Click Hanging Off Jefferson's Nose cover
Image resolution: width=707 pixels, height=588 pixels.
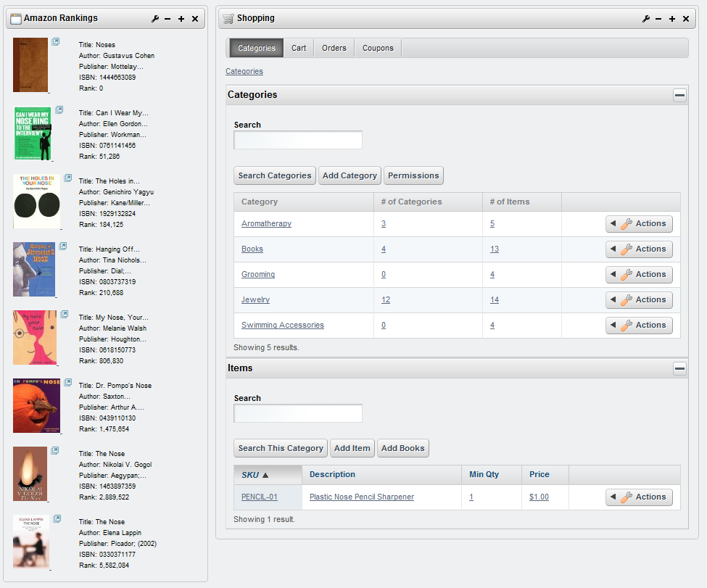(x=34, y=270)
